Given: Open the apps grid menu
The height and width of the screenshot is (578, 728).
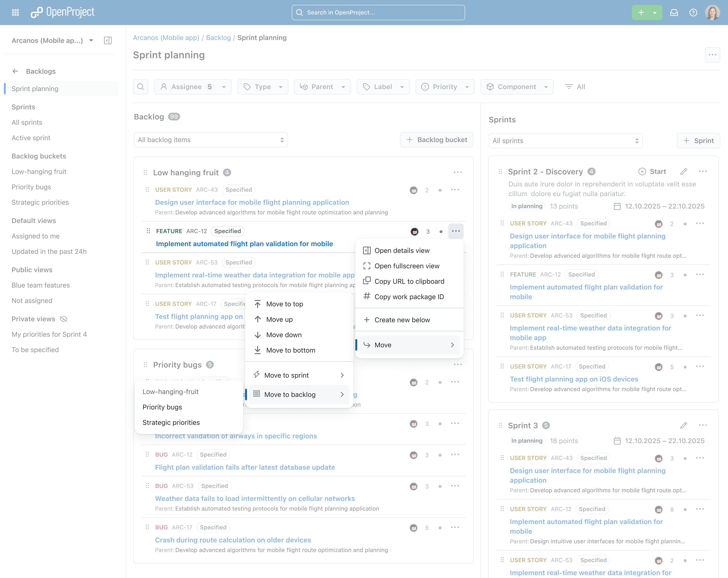Looking at the screenshot, I should click(x=15, y=12).
